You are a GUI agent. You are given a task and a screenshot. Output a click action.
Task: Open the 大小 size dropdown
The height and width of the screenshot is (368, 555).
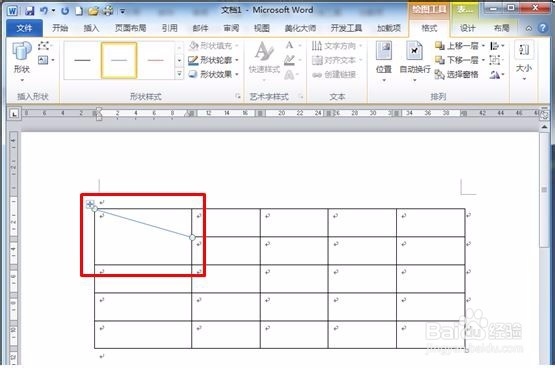pos(524,61)
